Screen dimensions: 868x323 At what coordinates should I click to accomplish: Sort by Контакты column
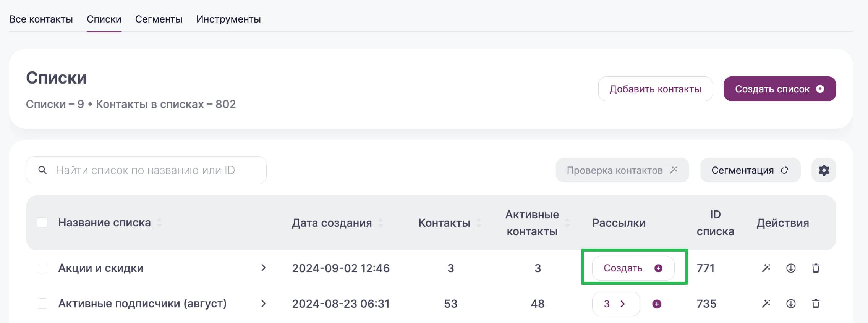coord(479,223)
